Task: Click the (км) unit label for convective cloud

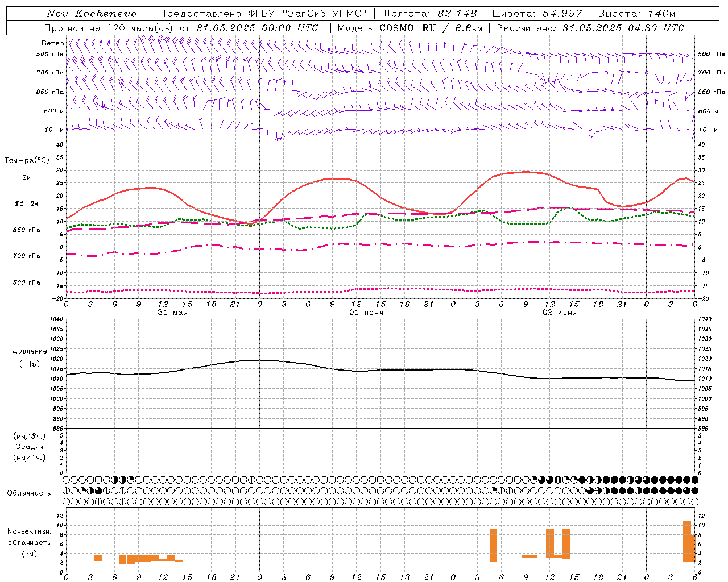Action: click(x=30, y=553)
